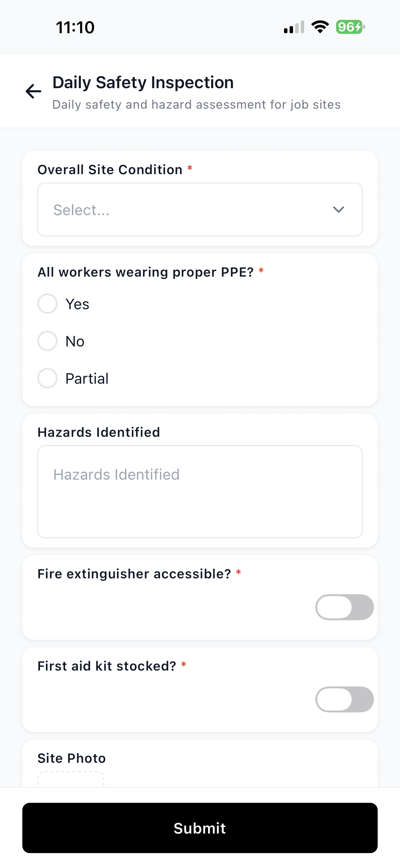This screenshot has width=400, height=868.
Task: Click the Site Photo label
Action: click(x=72, y=758)
